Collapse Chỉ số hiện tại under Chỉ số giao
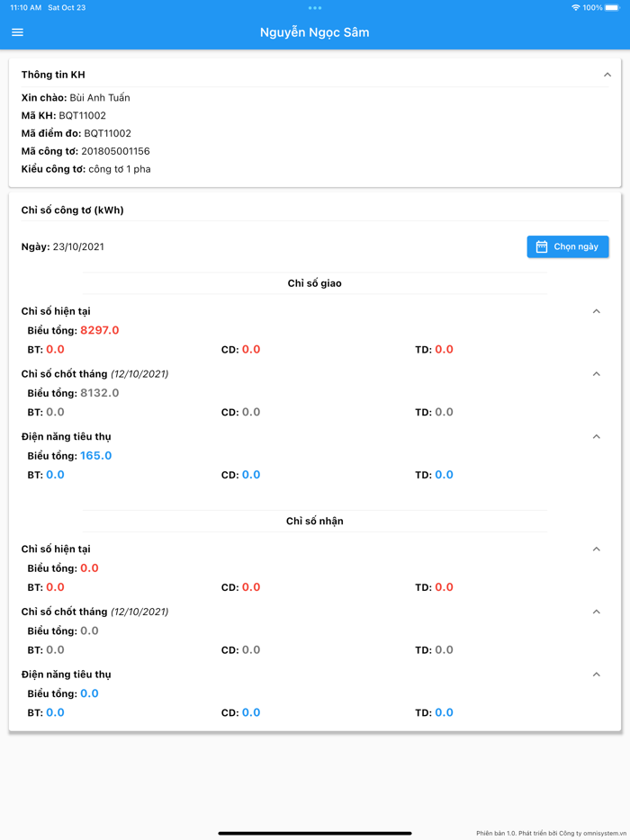Image resolution: width=630 pixels, height=840 pixels. (596, 311)
